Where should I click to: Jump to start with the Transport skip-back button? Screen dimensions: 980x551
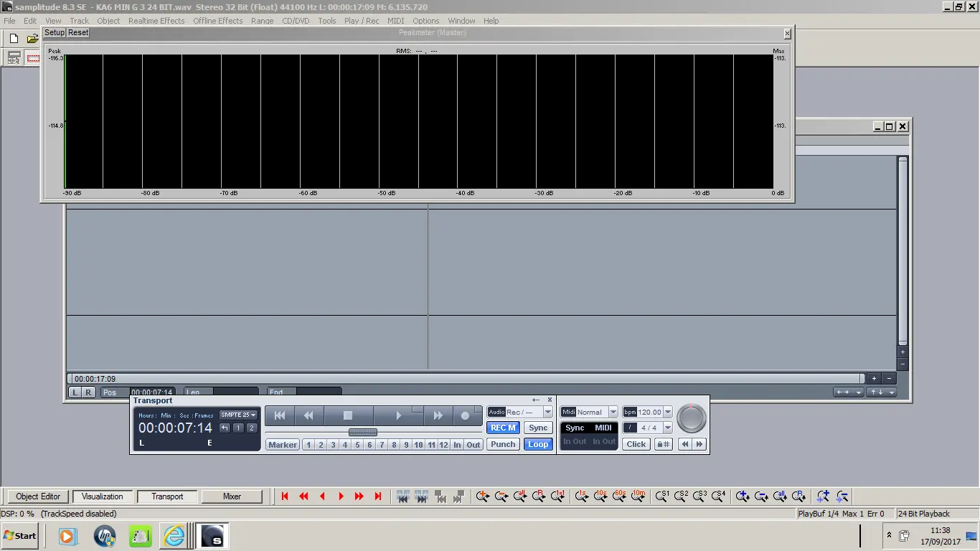(x=280, y=415)
